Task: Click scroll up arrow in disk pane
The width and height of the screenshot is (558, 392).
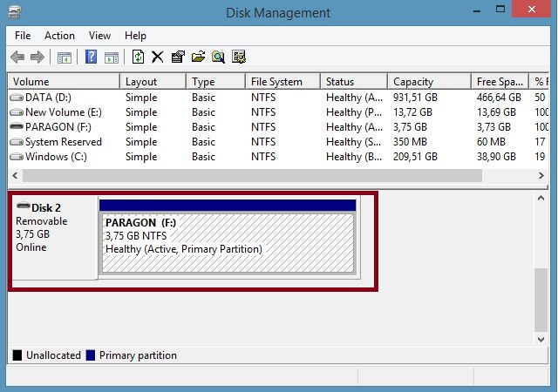Action: tap(541, 199)
